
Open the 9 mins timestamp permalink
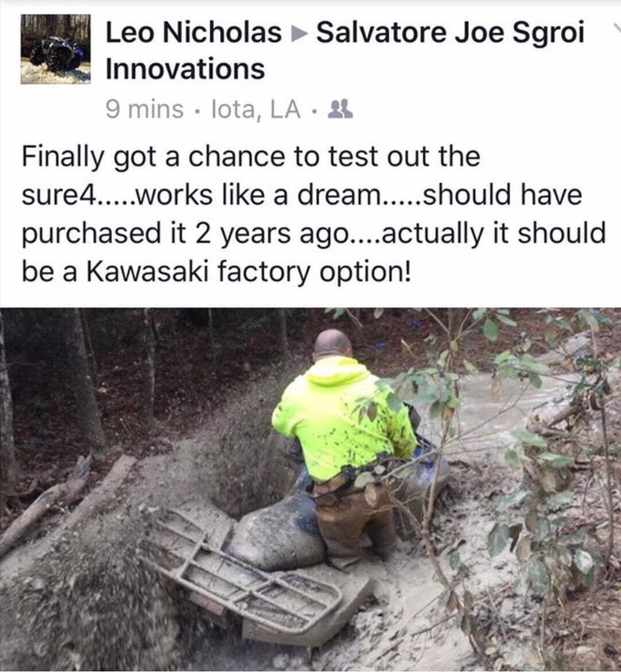[144, 109]
